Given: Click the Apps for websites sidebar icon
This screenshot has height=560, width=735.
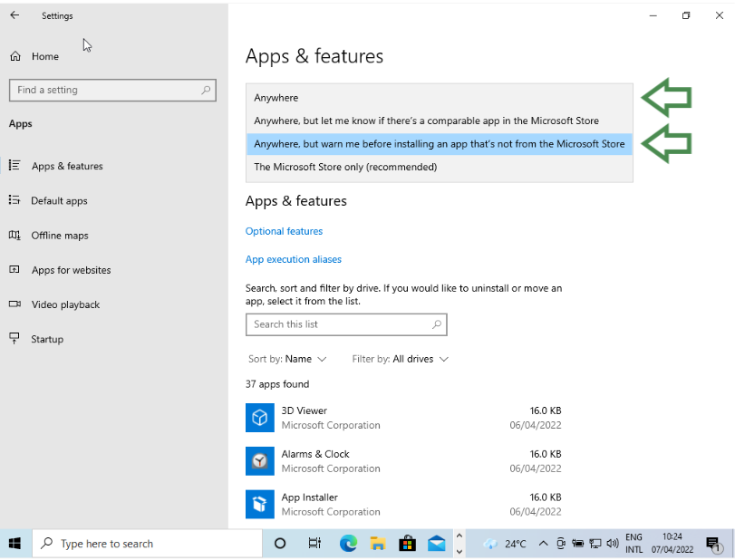Looking at the screenshot, I should pyautogui.click(x=15, y=269).
